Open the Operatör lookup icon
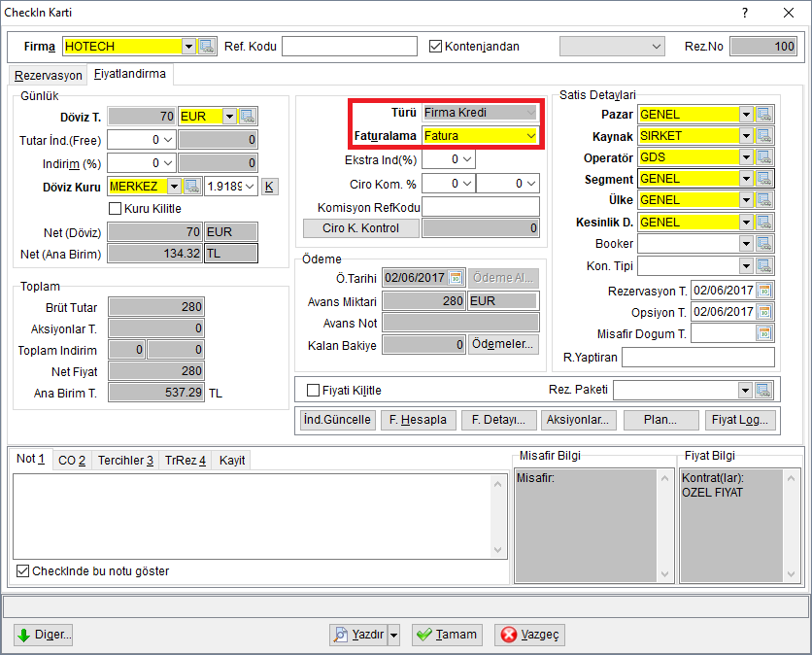The image size is (812, 655). [x=764, y=157]
